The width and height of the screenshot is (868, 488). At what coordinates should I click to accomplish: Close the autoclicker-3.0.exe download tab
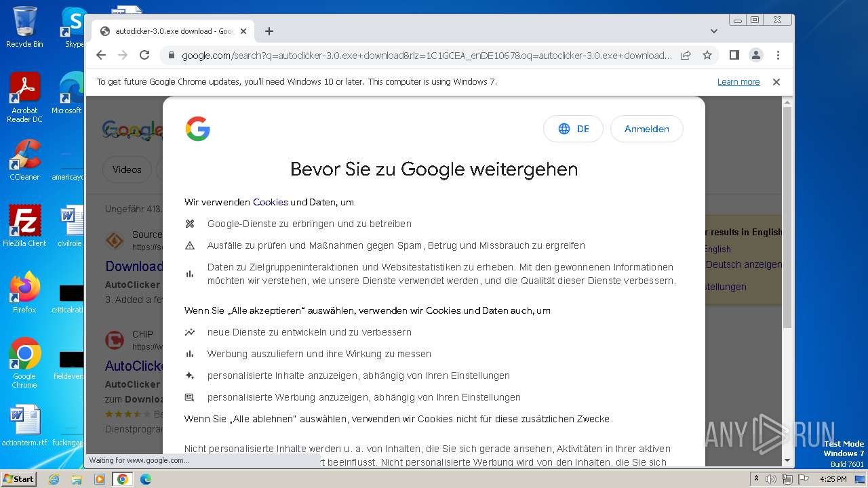tap(244, 31)
